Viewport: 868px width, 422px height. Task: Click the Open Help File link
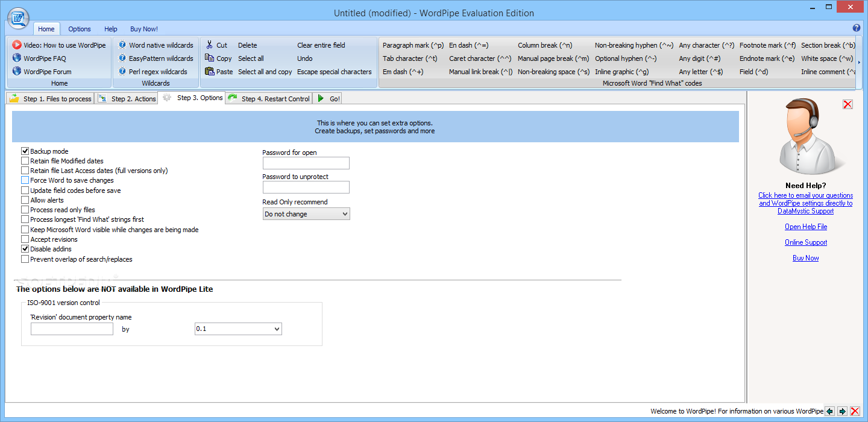click(x=805, y=227)
